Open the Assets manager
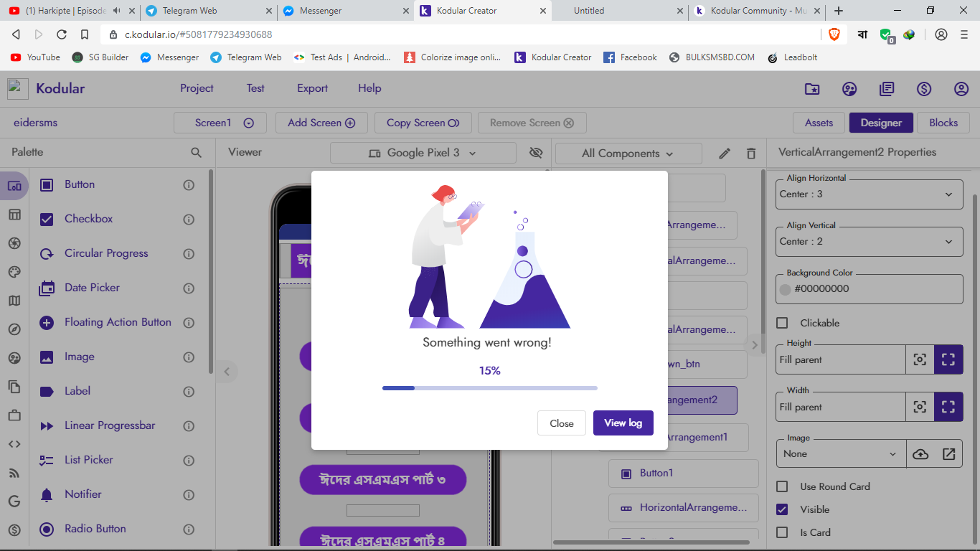The image size is (980, 551). [x=819, y=123]
